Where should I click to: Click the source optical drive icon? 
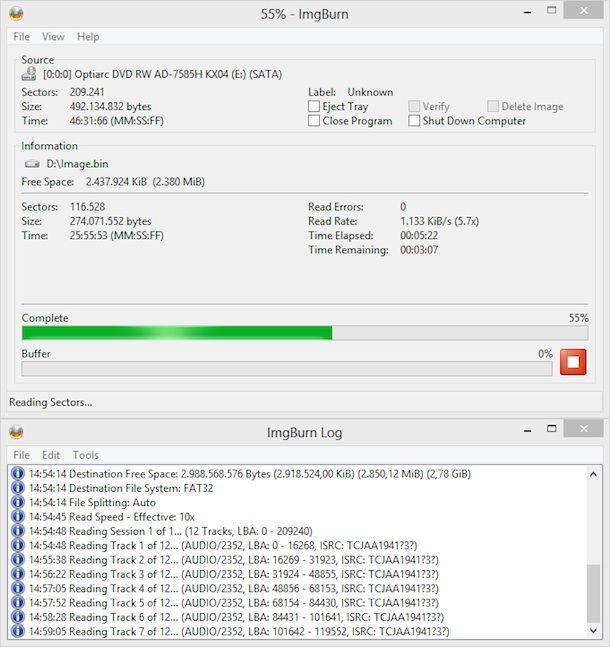click(x=29, y=74)
